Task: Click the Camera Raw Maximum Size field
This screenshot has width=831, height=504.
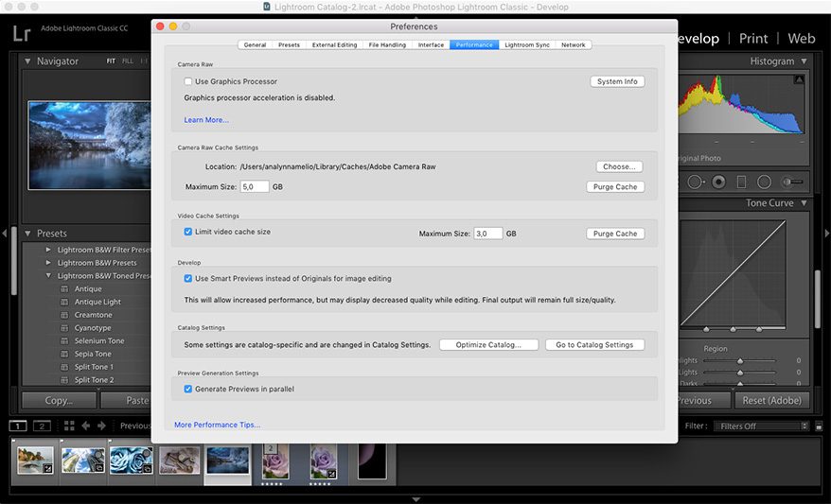Action: (255, 187)
